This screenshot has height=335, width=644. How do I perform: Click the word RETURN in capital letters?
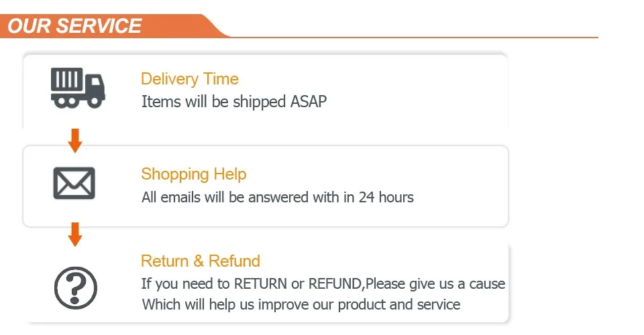260,284
